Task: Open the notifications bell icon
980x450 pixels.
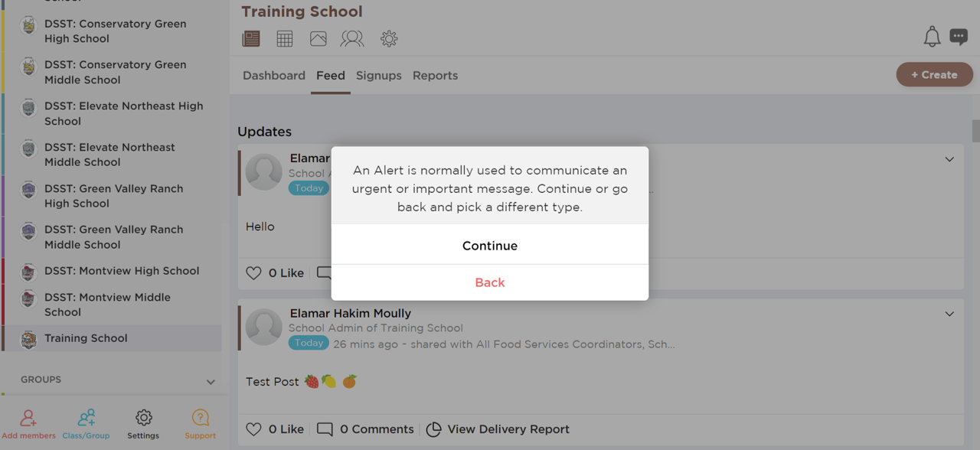Action: pos(932,37)
